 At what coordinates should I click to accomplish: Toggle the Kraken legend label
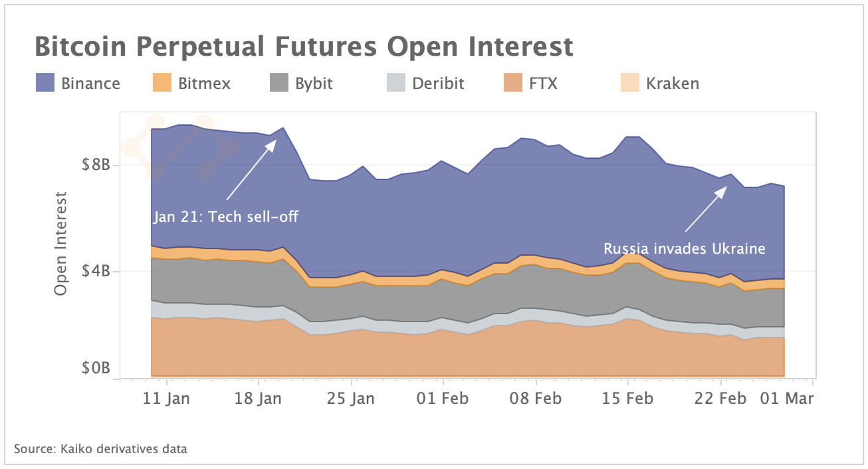click(x=673, y=84)
